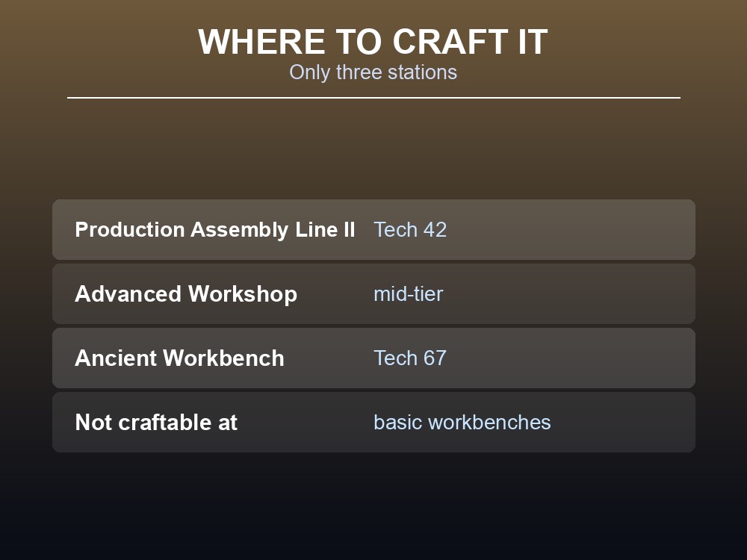Viewport: 747px width, 560px height.
Task: Click the 'Tech 67' value text
Action: click(410, 358)
